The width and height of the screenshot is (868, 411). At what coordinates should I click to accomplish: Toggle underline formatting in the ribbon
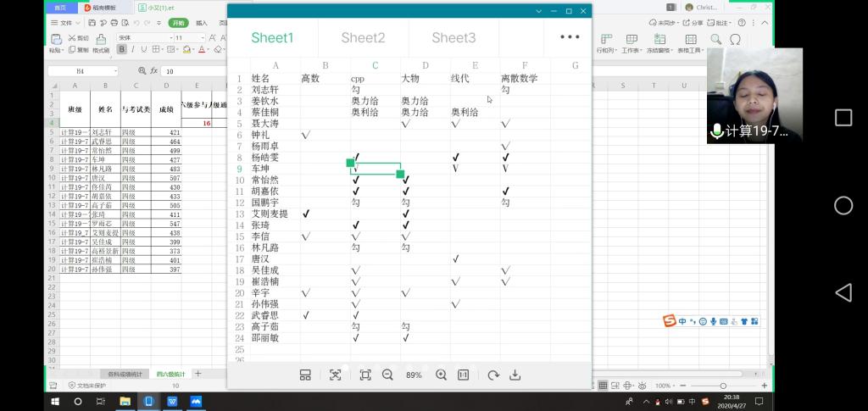point(145,50)
